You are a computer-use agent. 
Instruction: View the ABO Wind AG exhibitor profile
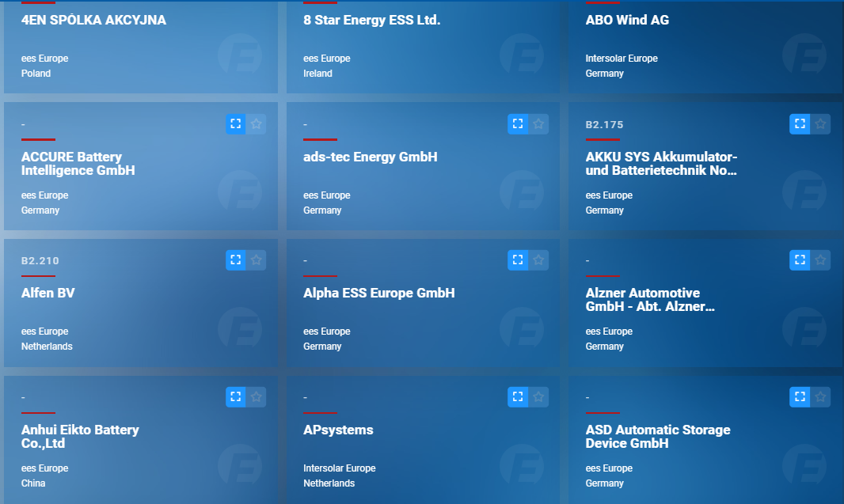tap(627, 20)
